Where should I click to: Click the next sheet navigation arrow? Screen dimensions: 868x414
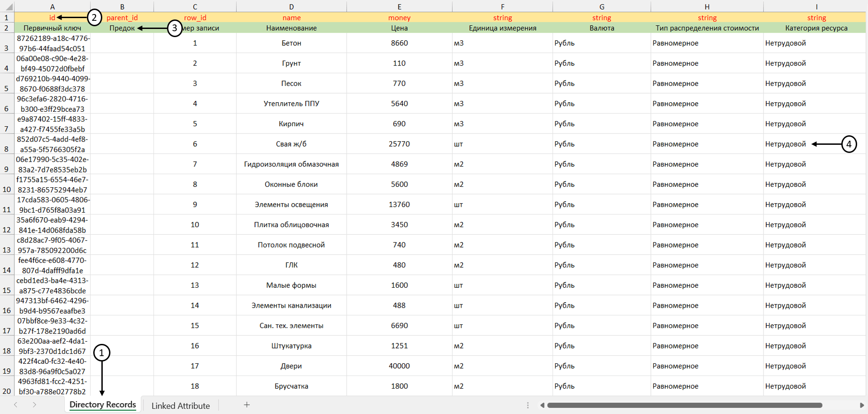click(x=34, y=405)
